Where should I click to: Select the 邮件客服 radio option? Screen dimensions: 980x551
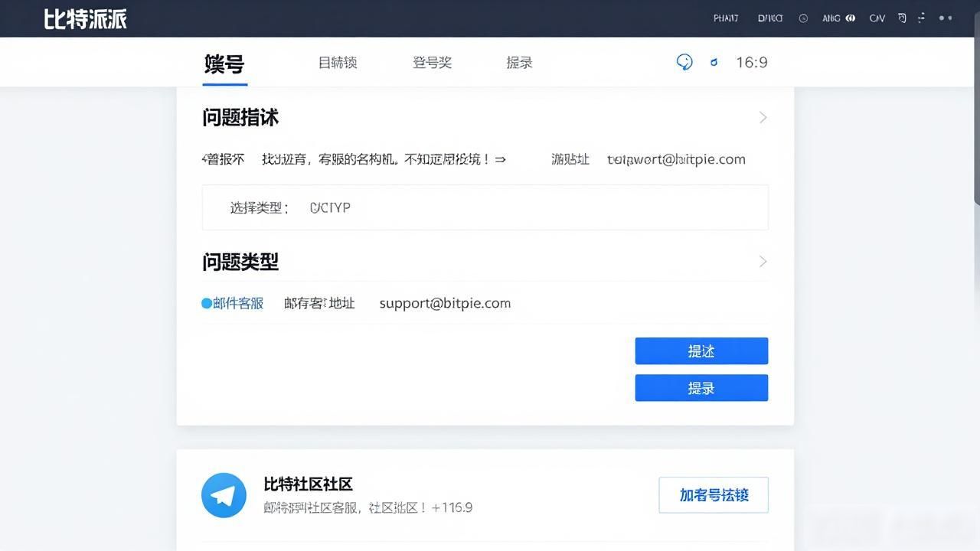click(x=233, y=303)
